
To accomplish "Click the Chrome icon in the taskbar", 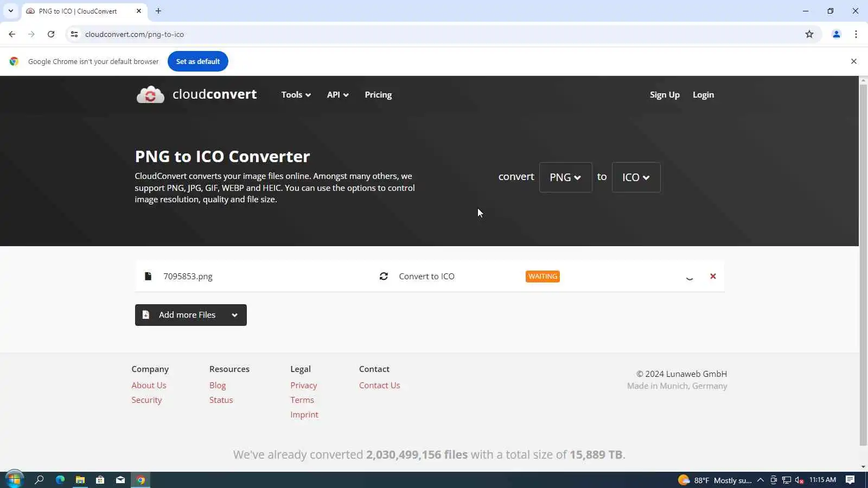I will pos(141,480).
